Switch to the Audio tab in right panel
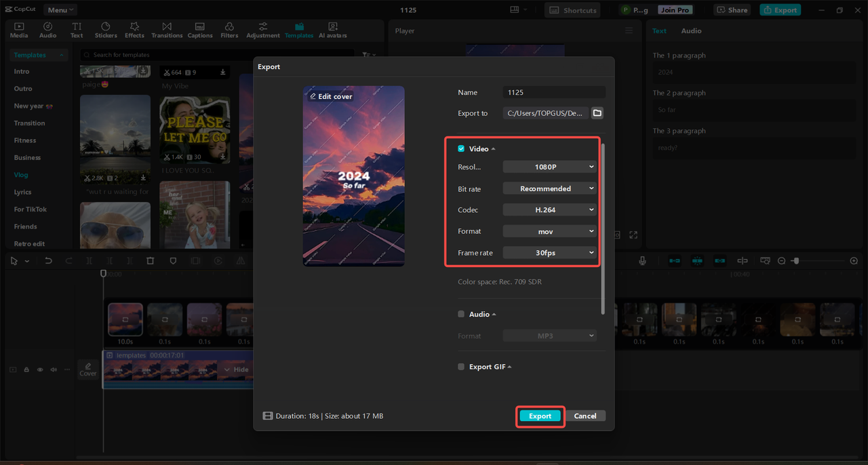 pos(691,31)
